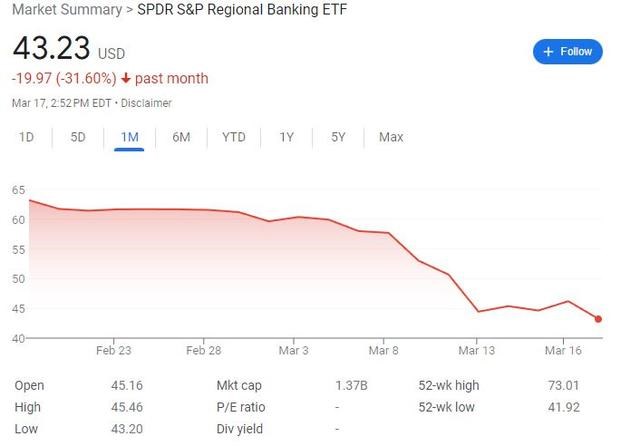640x446 pixels.
Task: Open the Disclaimer link
Action: coord(146,103)
